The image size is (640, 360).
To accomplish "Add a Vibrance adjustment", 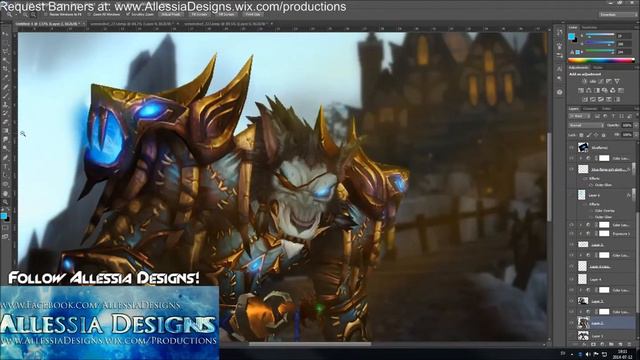I will [617, 82].
